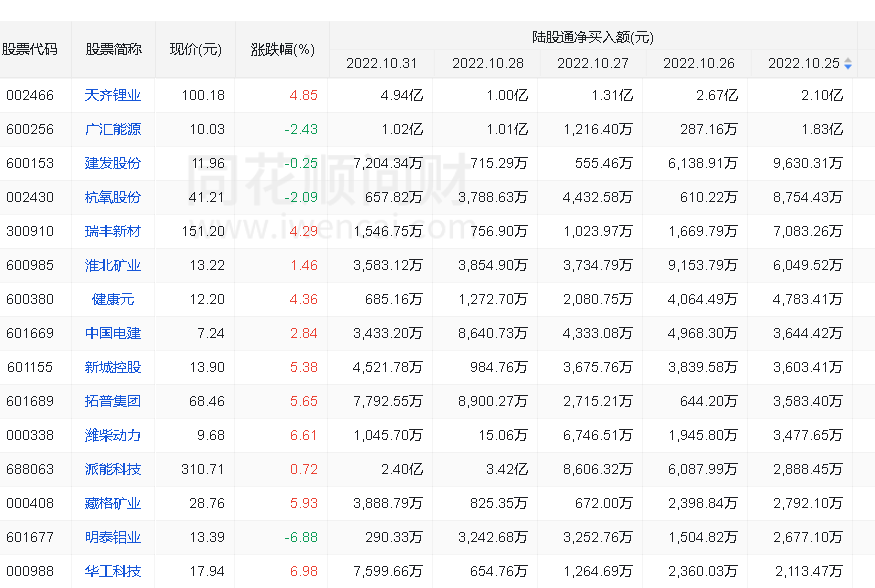Click net buy value 4,064.49万
The height and width of the screenshot is (588, 875).
click(703, 300)
